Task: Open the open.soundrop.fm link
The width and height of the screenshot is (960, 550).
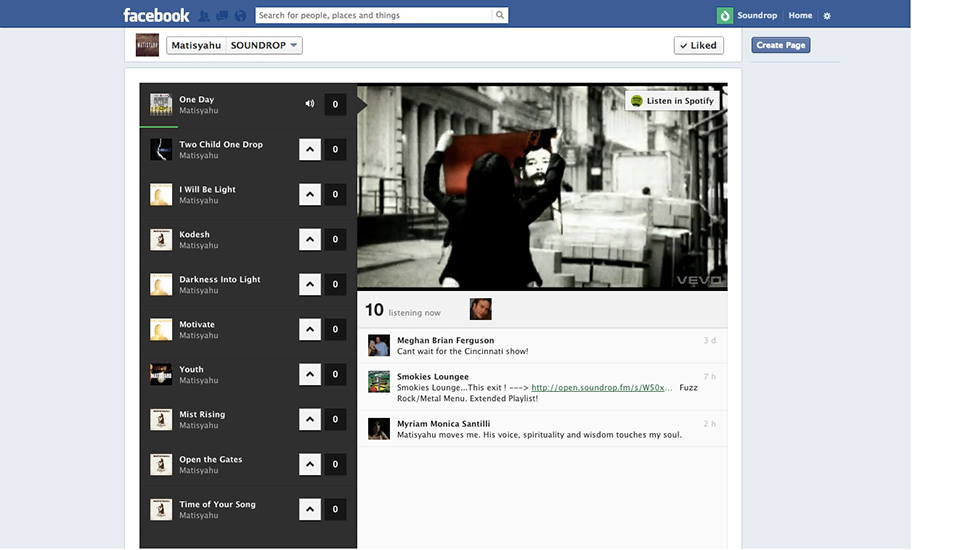Action: coord(601,388)
